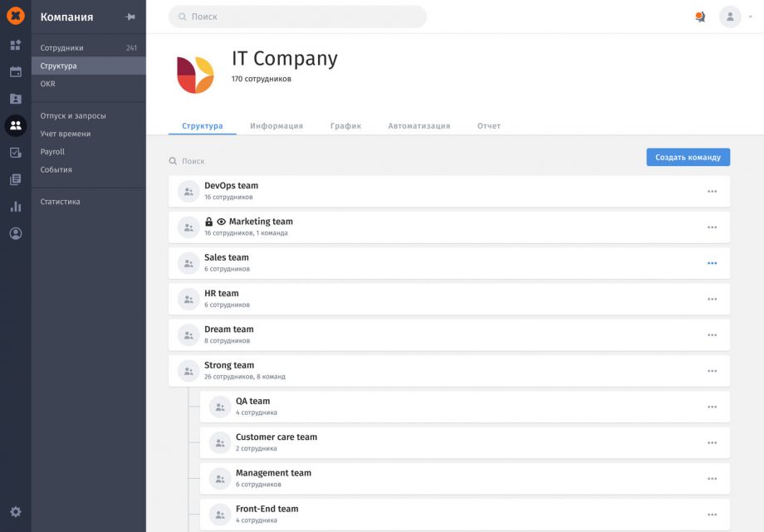Open three-dot menu for DevOps team
764x532 pixels.
(712, 192)
